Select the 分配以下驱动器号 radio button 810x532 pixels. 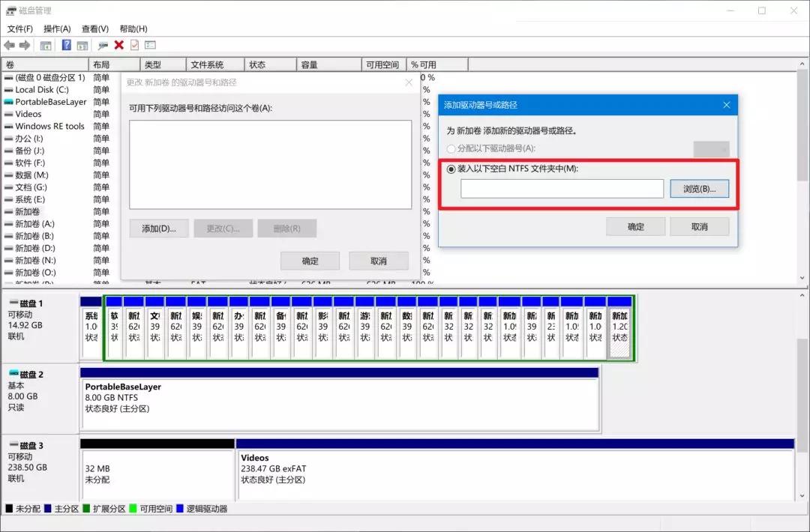click(451, 148)
